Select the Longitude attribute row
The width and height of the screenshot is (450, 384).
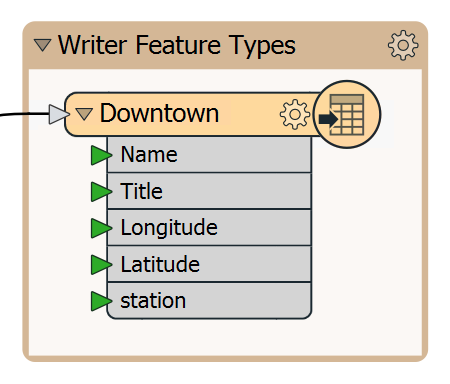click(x=209, y=228)
